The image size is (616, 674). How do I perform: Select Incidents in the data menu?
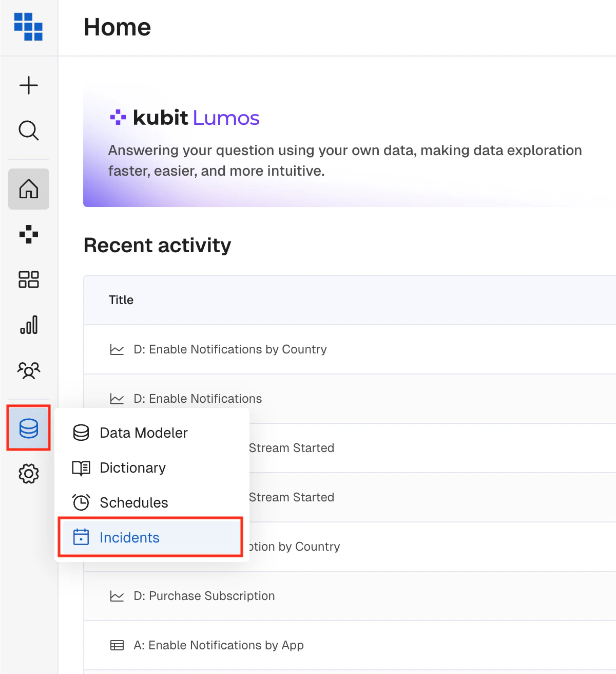[x=129, y=538]
